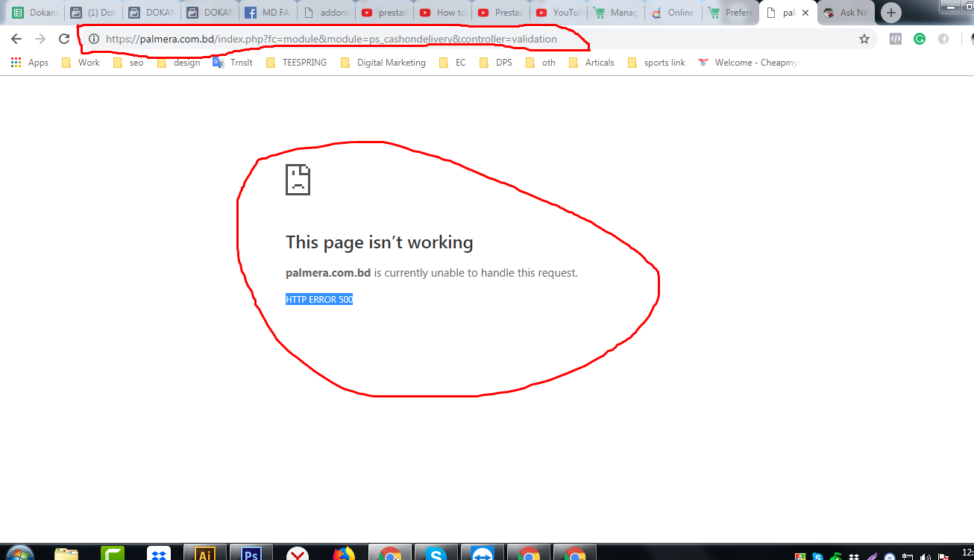
Task: Open the Apps shortcut in bookmarks bar
Action: [x=30, y=63]
